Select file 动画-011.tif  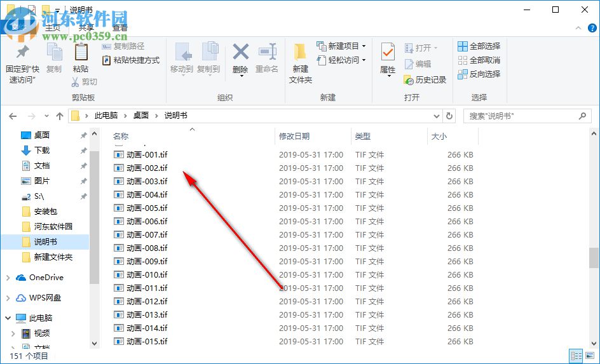147,288
